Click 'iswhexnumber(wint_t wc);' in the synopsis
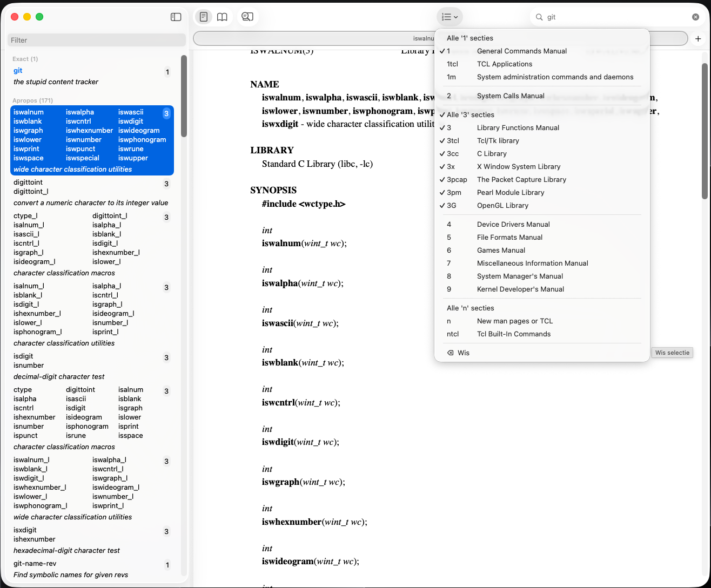Screen dimensions: 711x588 (314, 522)
